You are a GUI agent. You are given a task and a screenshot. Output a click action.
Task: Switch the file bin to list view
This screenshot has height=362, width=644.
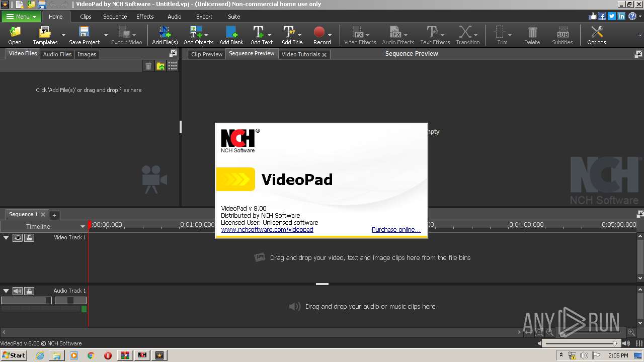173,66
